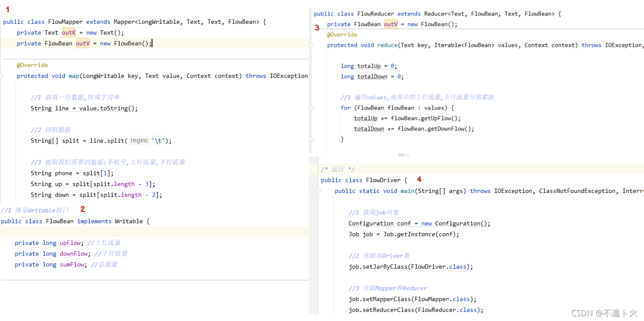This screenshot has width=644, height=321.
Task: Click the line 'String up = split[split.length - 3];'
Action: click(x=93, y=184)
